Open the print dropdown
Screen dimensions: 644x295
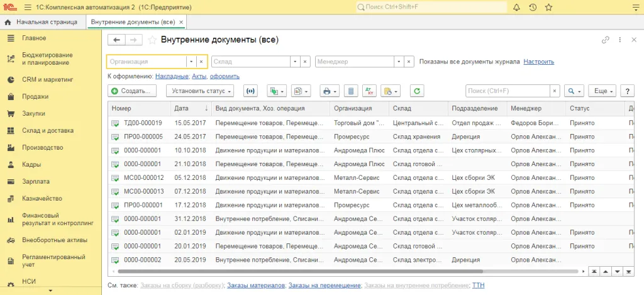coord(330,91)
